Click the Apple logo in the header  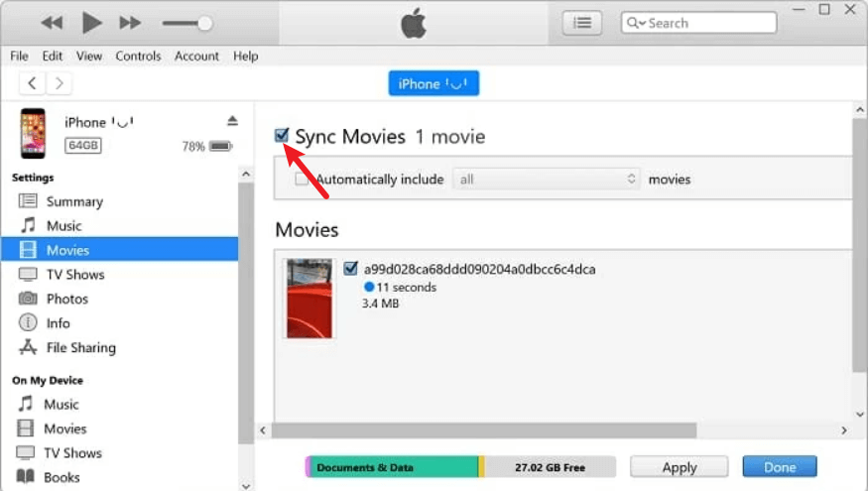[x=414, y=23]
